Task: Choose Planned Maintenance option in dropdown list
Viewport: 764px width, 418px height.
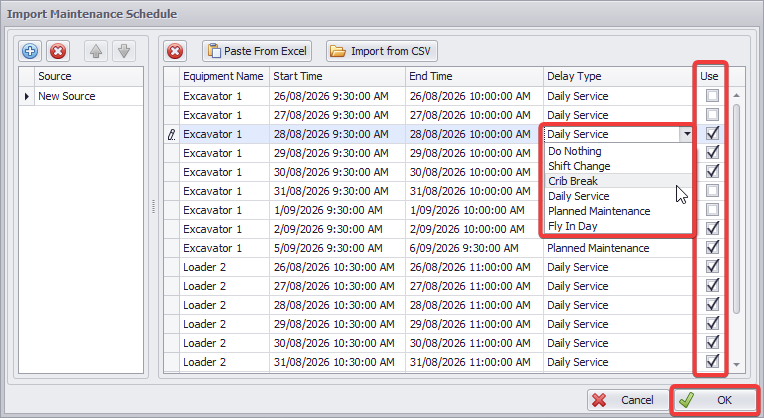Action: [x=618, y=211]
